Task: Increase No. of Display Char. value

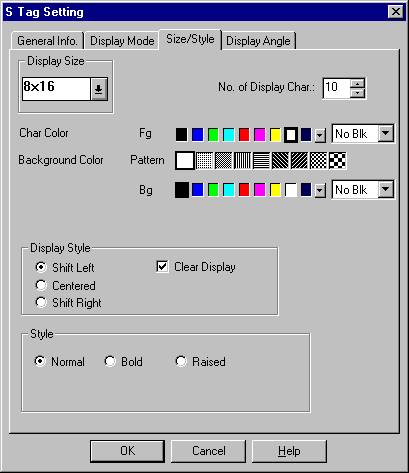Action: coord(358,84)
